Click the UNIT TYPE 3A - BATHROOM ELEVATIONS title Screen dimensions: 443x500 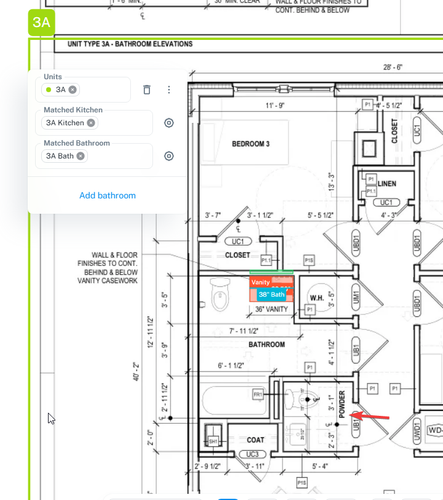[x=130, y=44]
